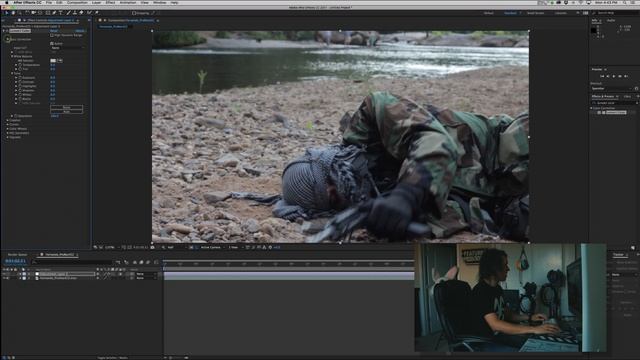
Task: Switch to Small Screen workspace
Action: (535, 13)
